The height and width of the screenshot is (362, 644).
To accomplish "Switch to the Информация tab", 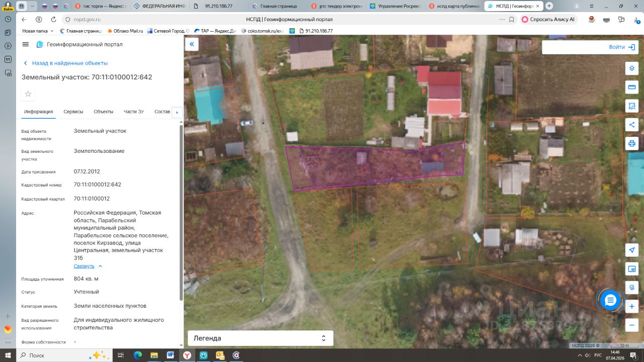I will tap(38, 112).
